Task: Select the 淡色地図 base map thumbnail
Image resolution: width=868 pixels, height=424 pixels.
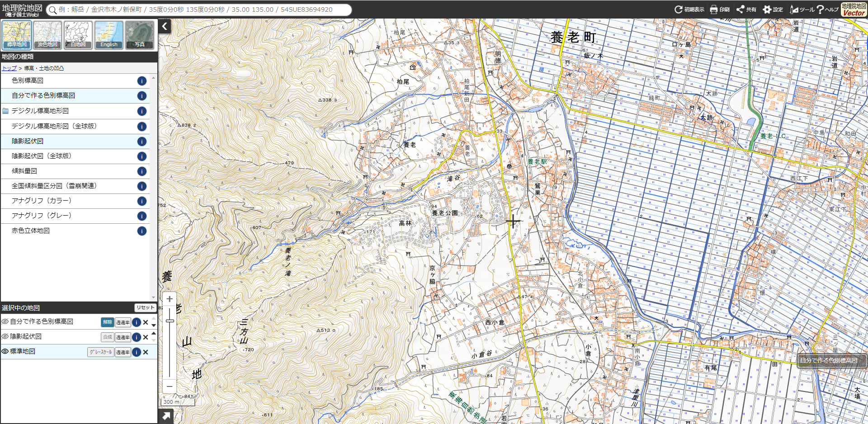Action: point(47,35)
